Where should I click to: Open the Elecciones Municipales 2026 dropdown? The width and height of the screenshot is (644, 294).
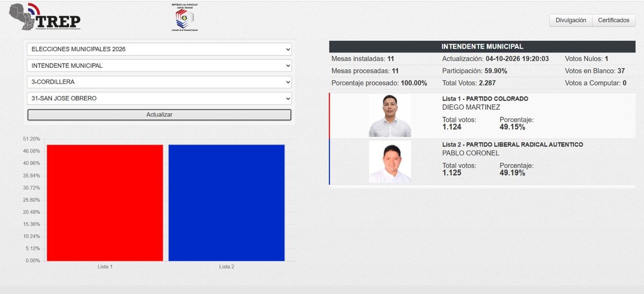159,49
